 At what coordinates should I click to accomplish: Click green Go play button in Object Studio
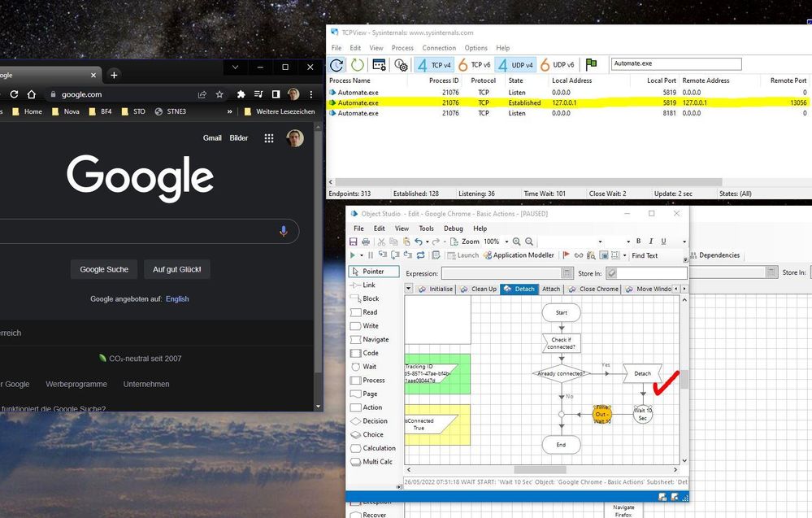353,255
